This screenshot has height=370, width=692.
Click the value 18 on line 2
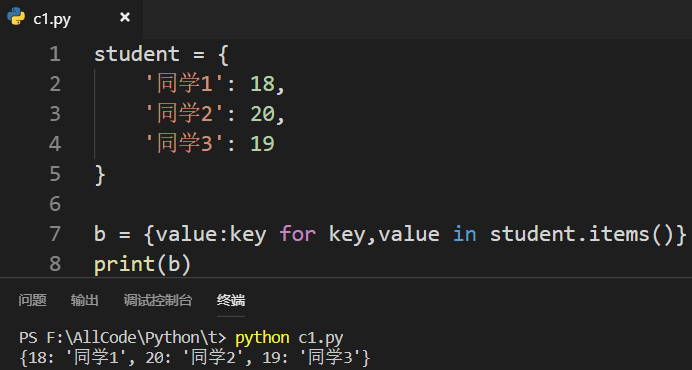[263, 84]
